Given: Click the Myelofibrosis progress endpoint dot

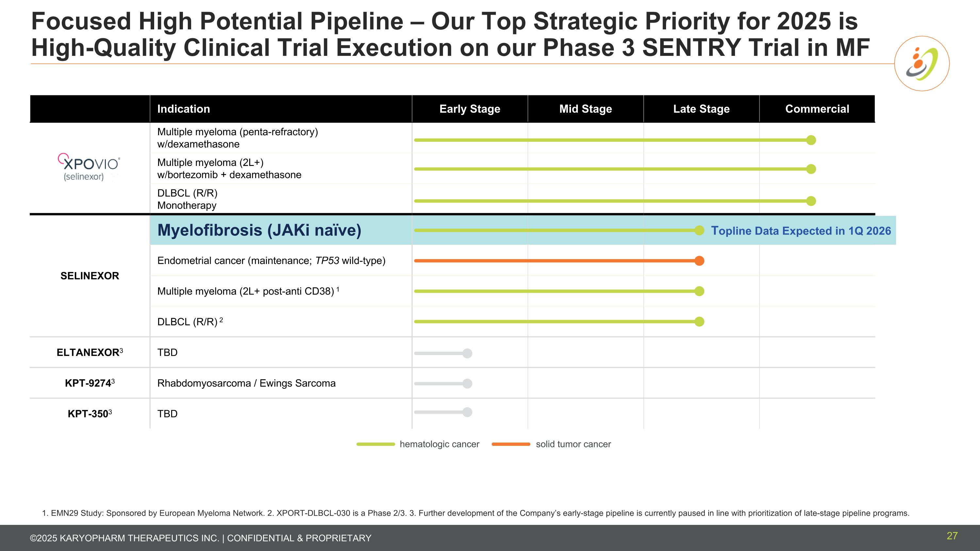Looking at the screenshot, I should point(699,231).
